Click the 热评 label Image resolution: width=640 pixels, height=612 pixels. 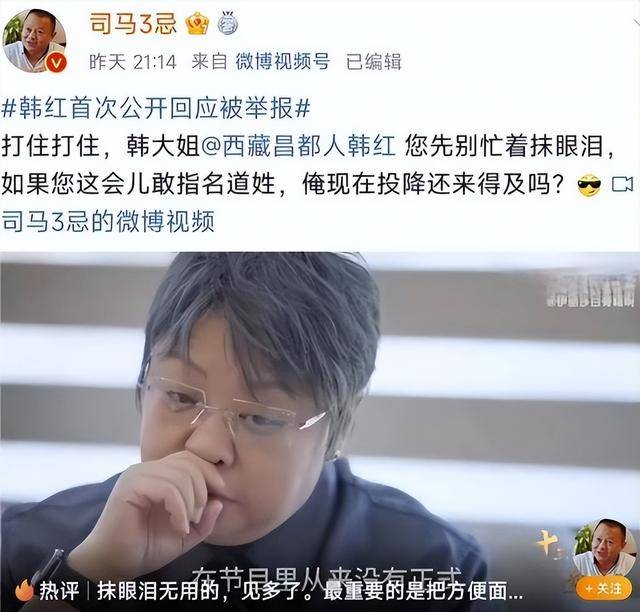[x=61, y=591]
